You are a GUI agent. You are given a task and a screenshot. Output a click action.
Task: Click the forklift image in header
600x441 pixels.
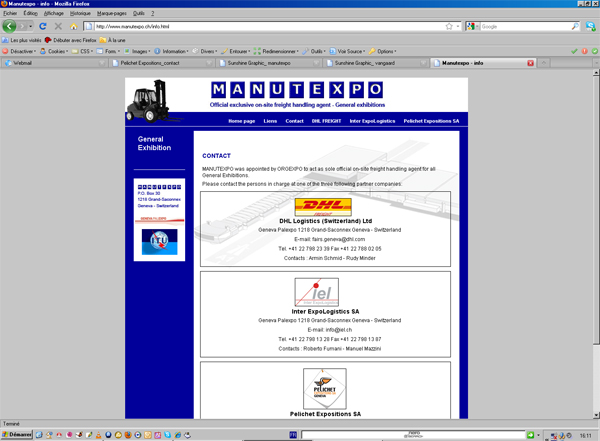click(151, 101)
